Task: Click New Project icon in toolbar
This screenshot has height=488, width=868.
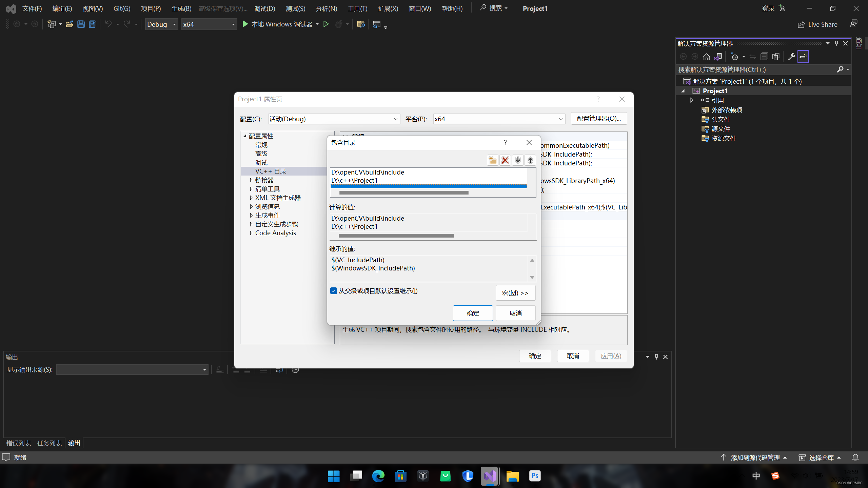Action: pos(52,24)
